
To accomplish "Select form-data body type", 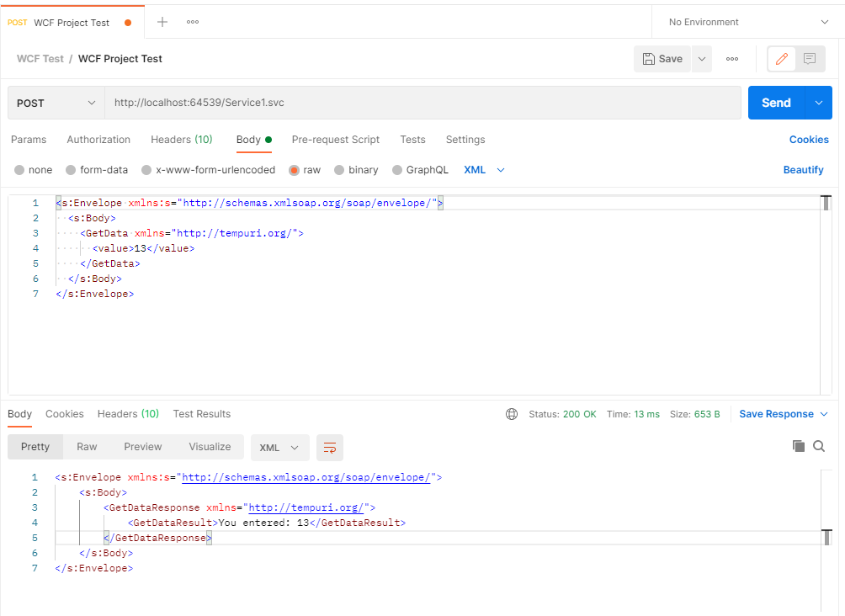I will pos(97,170).
